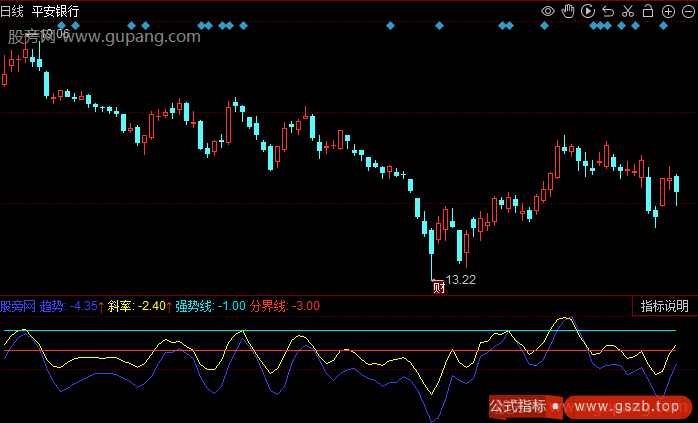Click the circular replay playback icon
The height and width of the screenshot is (423, 698).
point(588,11)
